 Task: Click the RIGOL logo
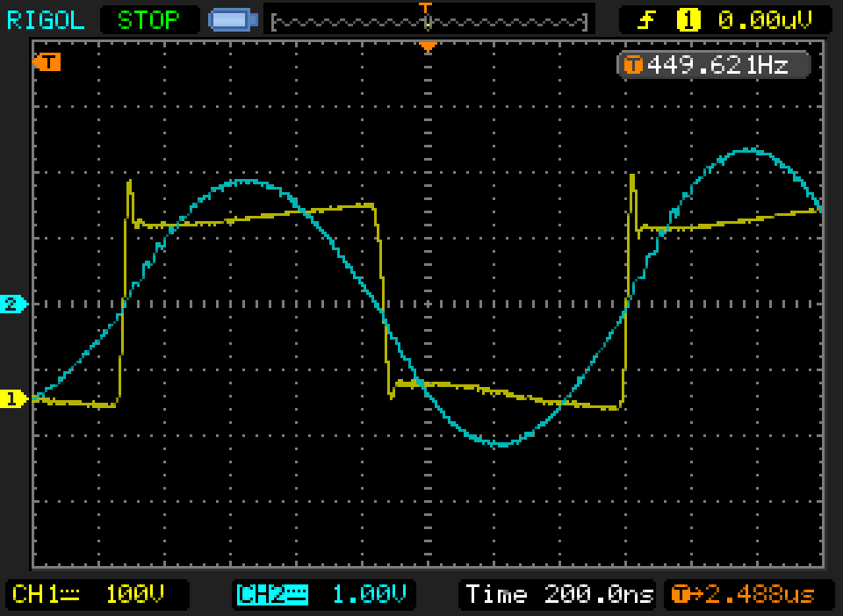point(46,18)
